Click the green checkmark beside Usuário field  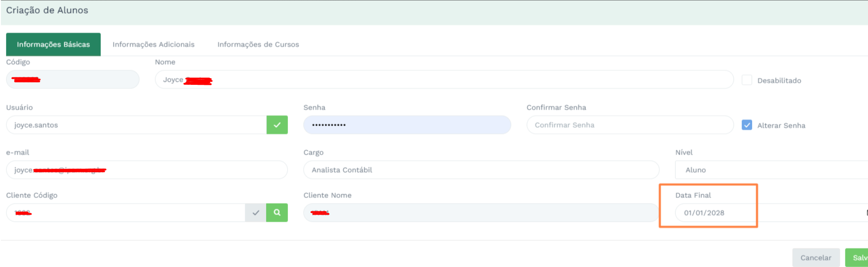pyautogui.click(x=277, y=125)
